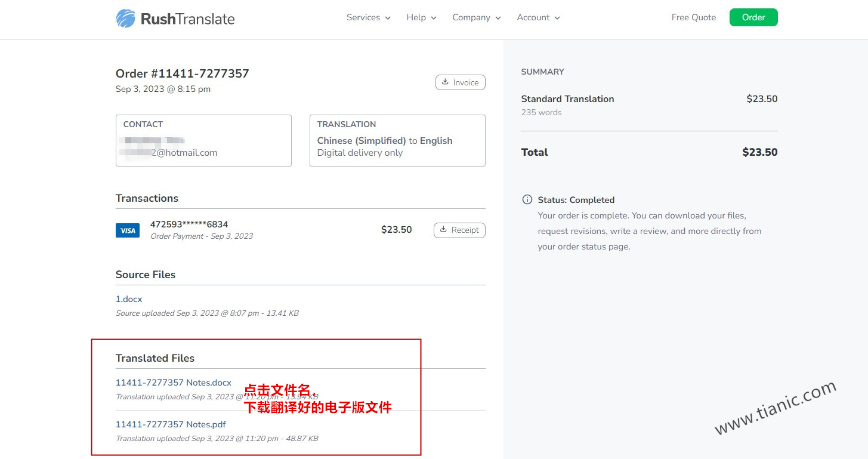Click Chinese (Simplified) to English text

tap(385, 141)
